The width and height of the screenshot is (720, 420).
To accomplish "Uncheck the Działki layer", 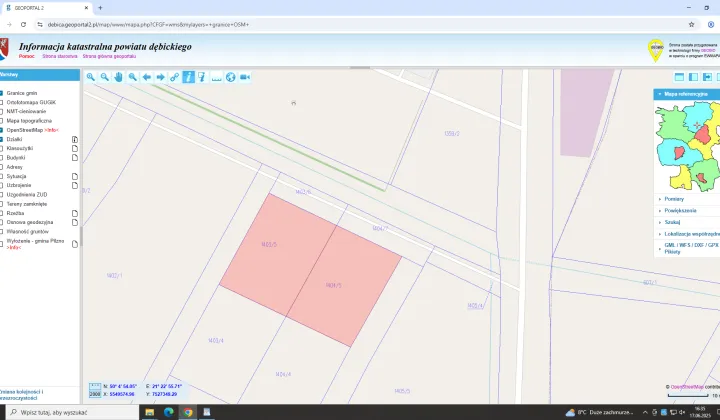I will [x=2, y=139].
